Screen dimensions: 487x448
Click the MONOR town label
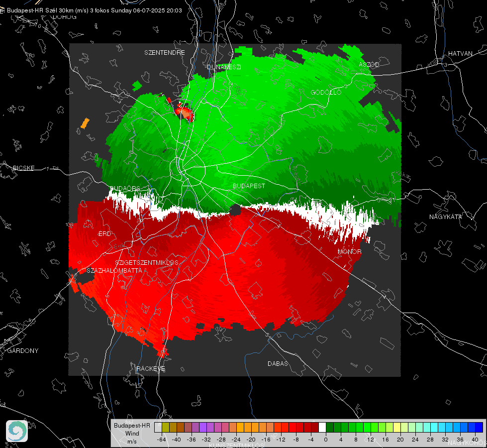pyautogui.click(x=349, y=251)
